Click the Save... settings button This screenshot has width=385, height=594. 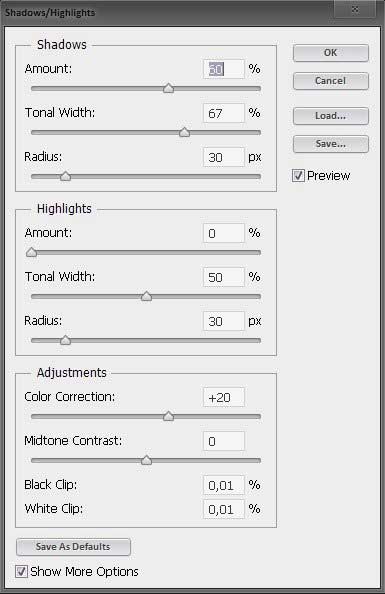pos(330,144)
